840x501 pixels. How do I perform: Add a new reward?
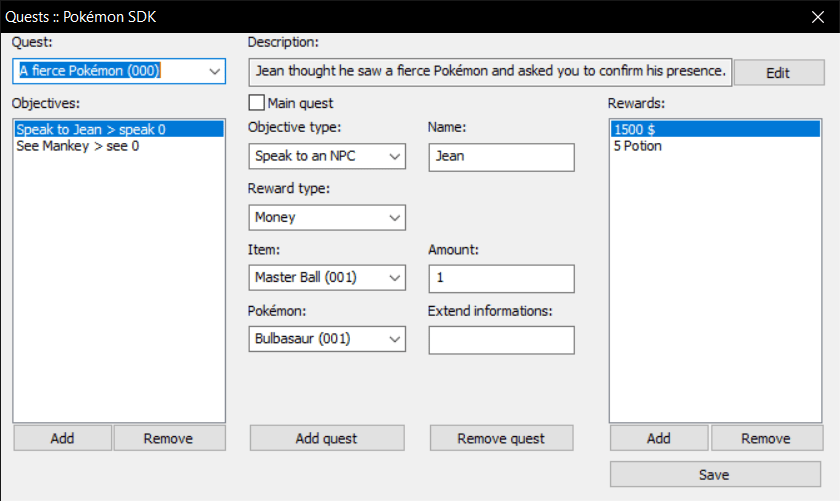[x=659, y=438]
